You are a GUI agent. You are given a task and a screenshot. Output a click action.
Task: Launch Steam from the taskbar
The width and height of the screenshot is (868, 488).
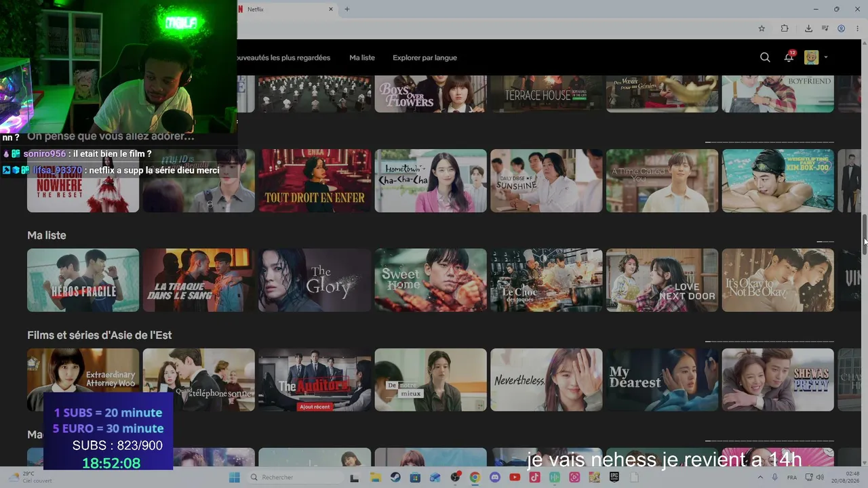[x=395, y=477]
